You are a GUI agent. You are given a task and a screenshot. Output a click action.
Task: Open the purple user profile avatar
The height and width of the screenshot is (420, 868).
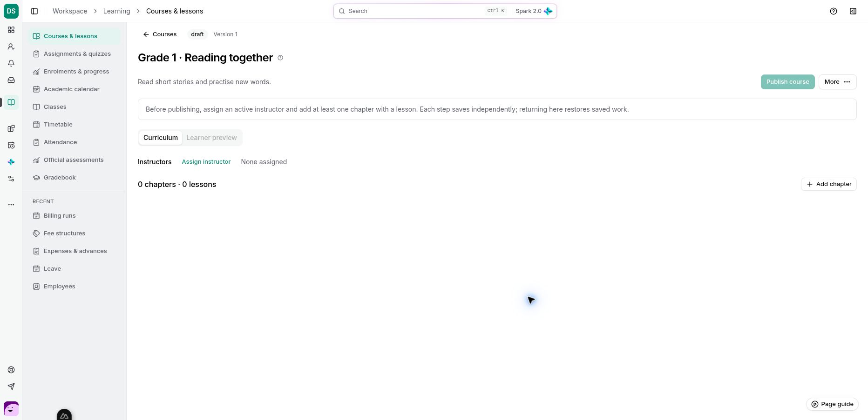(11, 409)
